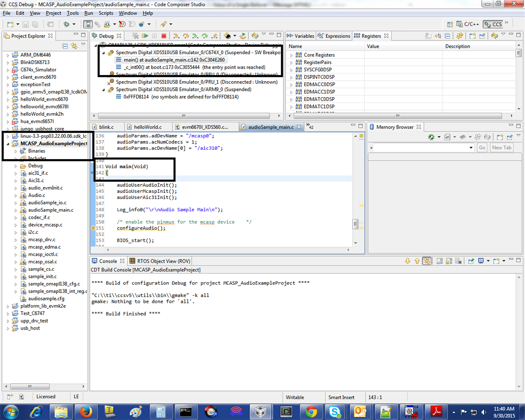Click the Name column header in Registers
This screenshot has width=525, height=420.
[326, 47]
